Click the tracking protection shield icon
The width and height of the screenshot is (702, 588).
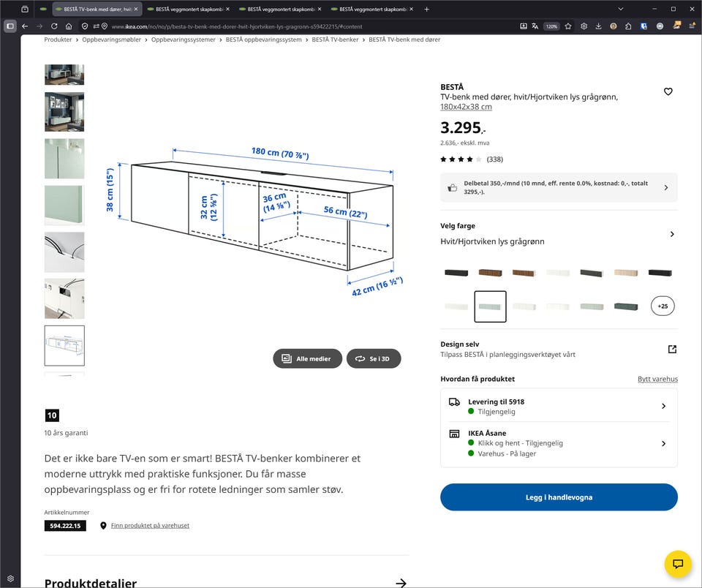click(85, 26)
